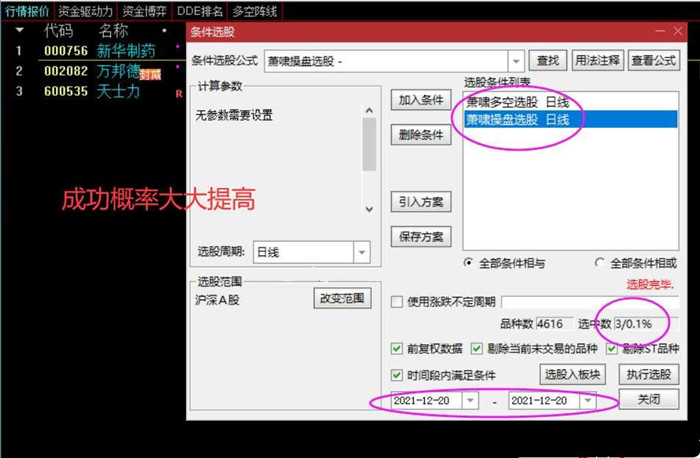Switch to the DDE排名 tab
The image size is (700, 458).
tap(200, 11)
